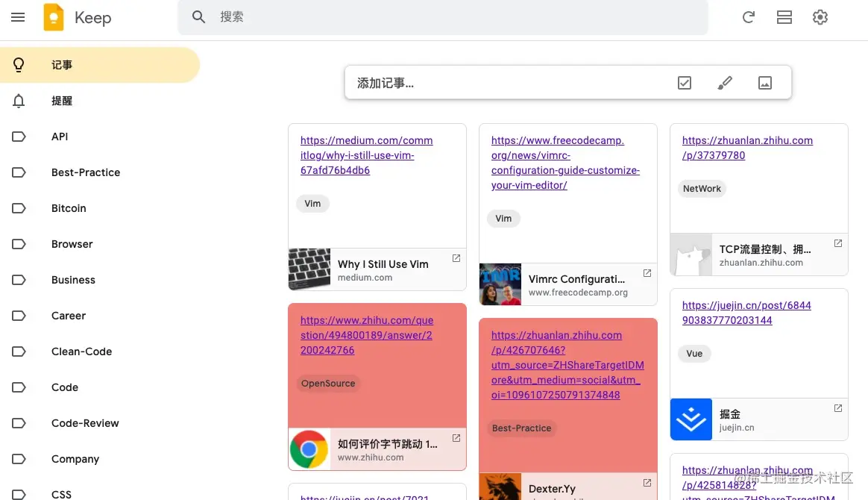Click the Best-Practice tag chip on red note
Image resolution: width=868 pixels, height=500 pixels.
[x=521, y=428]
